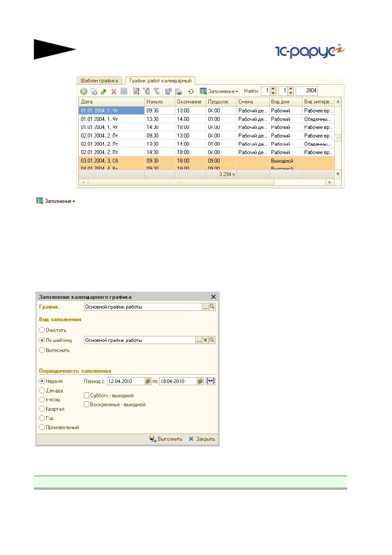392x555 pixels.
Task: Select the Очистить radio button
Action: point(42,330)
